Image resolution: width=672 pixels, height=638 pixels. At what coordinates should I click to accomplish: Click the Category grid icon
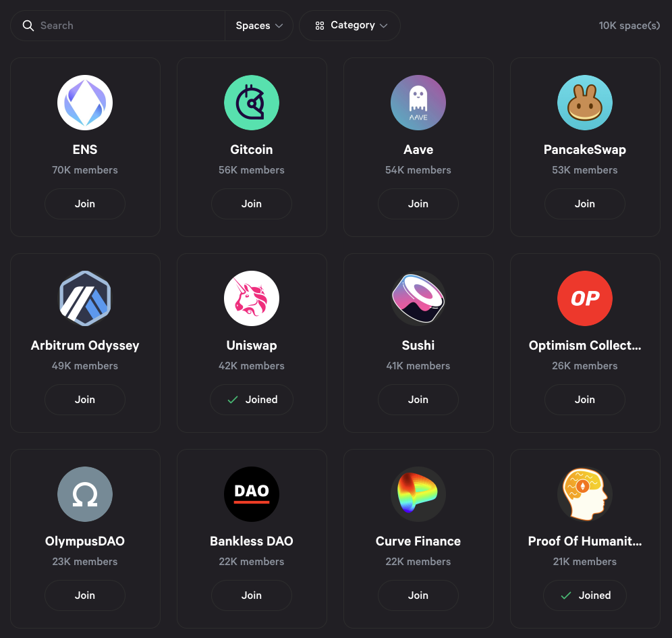pos(320,26)
